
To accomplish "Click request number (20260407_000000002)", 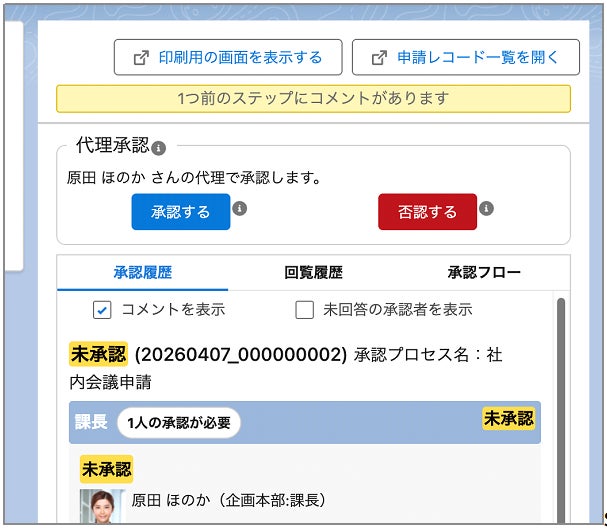I will [x=241, y=354].
